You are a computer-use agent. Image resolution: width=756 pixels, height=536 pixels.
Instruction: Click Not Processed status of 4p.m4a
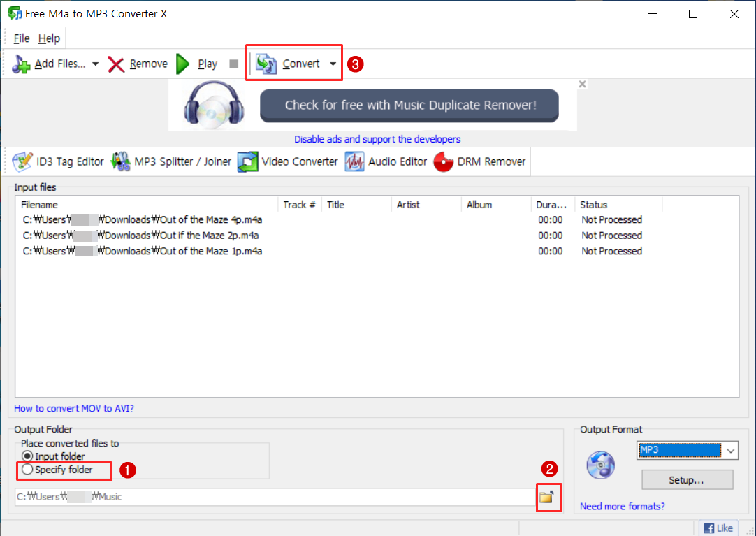point(612,220)
